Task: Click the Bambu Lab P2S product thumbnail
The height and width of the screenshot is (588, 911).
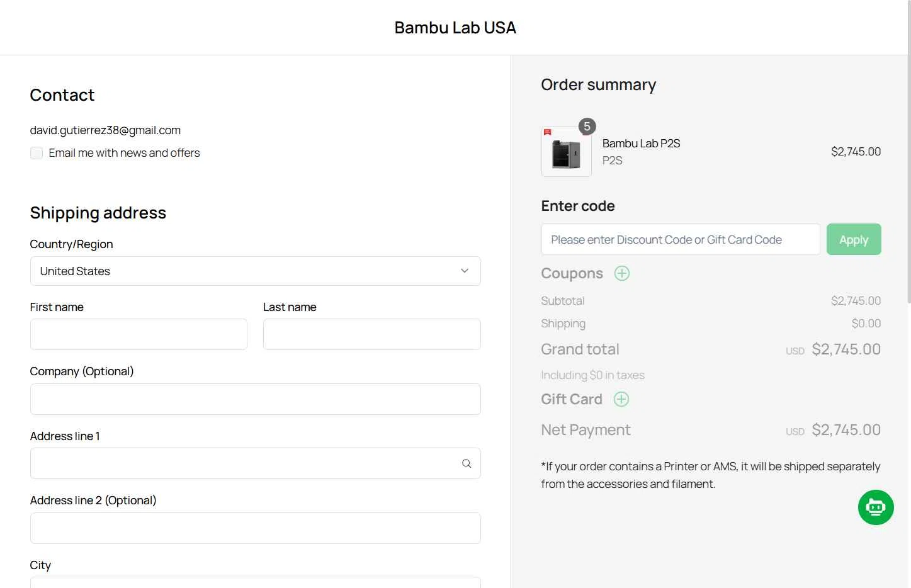Action: [x=567, y=152]
